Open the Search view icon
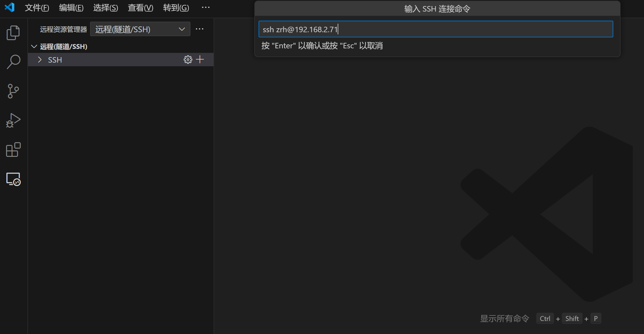 coord(13,62)
